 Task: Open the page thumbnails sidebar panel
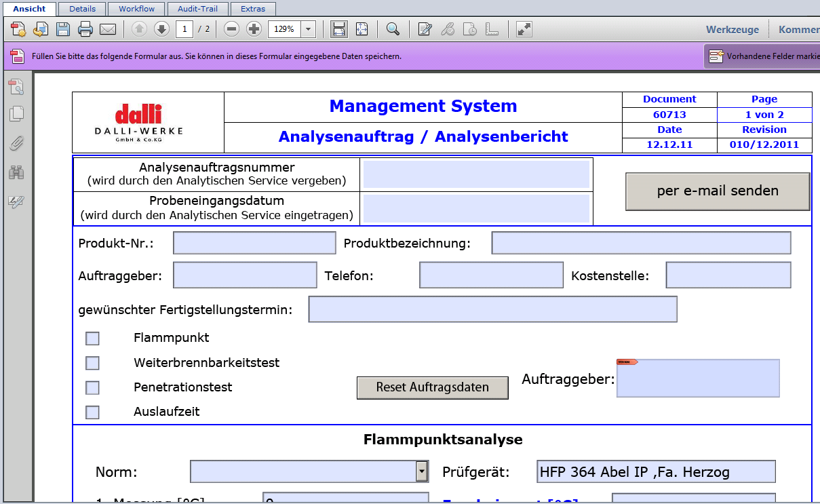coord(16,114)
